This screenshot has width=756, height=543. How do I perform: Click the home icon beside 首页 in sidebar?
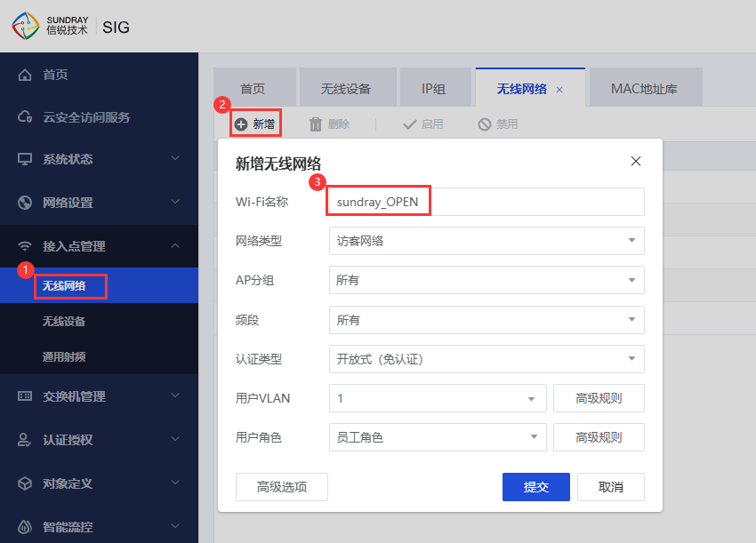(25, 76)
